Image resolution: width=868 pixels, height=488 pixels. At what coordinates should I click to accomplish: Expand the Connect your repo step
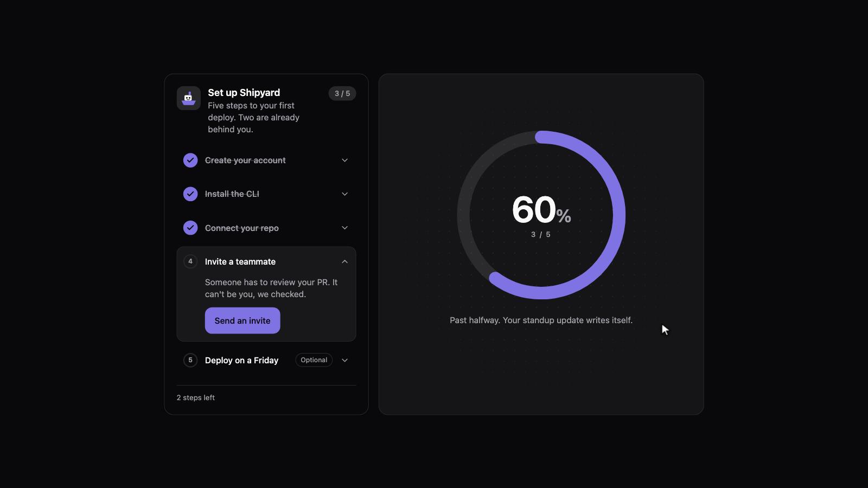(x=344, y=228)
